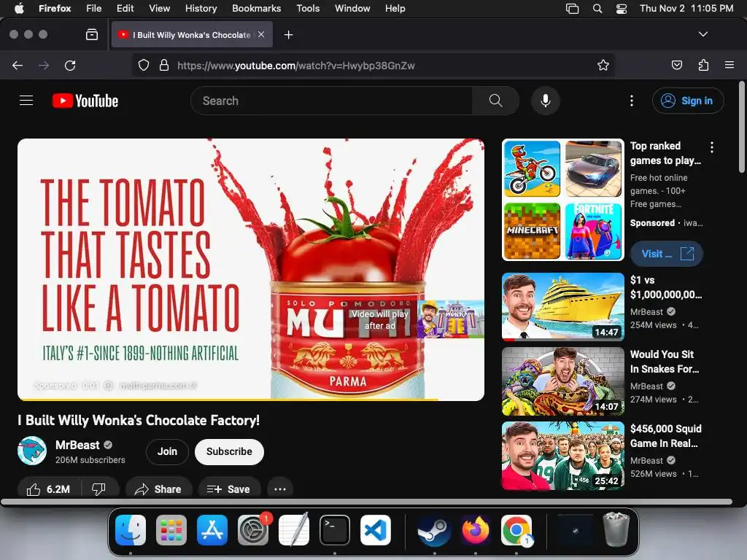The image size is (747, 560).
Task: Go to the YouTube home logo
Action: pos(85,101)
